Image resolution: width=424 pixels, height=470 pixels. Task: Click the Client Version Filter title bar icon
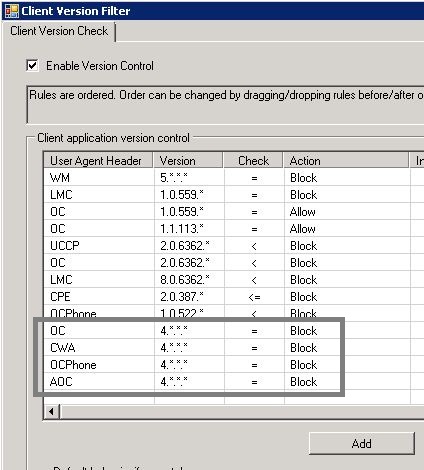[x=12, y=11]
